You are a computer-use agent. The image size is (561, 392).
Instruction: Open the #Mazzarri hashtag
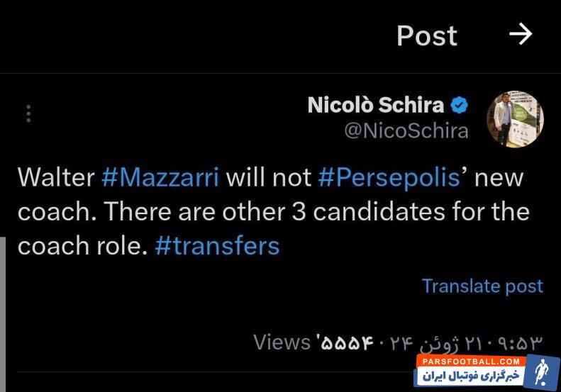tap(160, 177)
